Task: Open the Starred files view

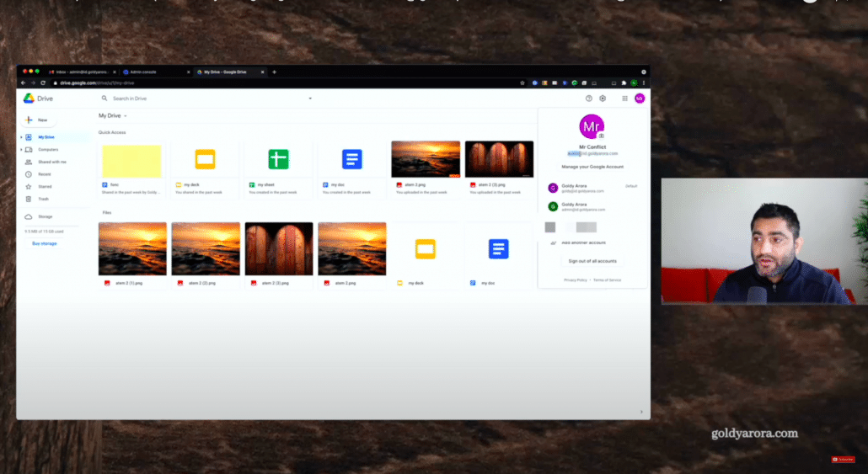Action: tap(45, 186)
